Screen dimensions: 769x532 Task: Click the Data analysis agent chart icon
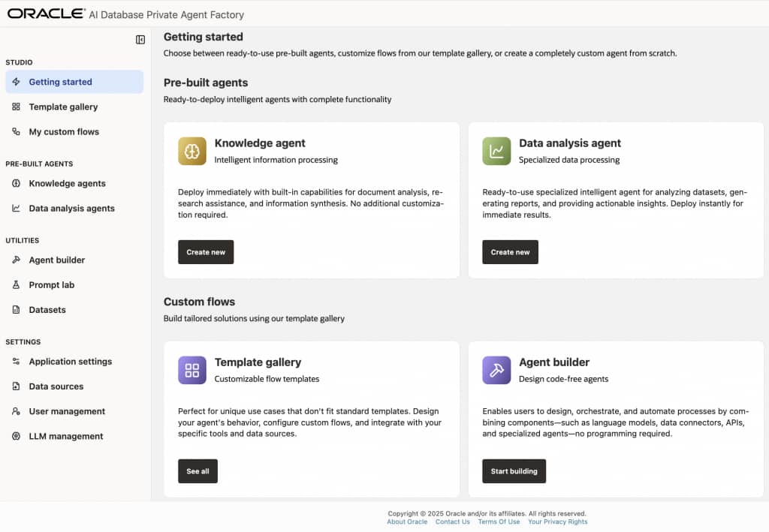(x=496, y=151)
